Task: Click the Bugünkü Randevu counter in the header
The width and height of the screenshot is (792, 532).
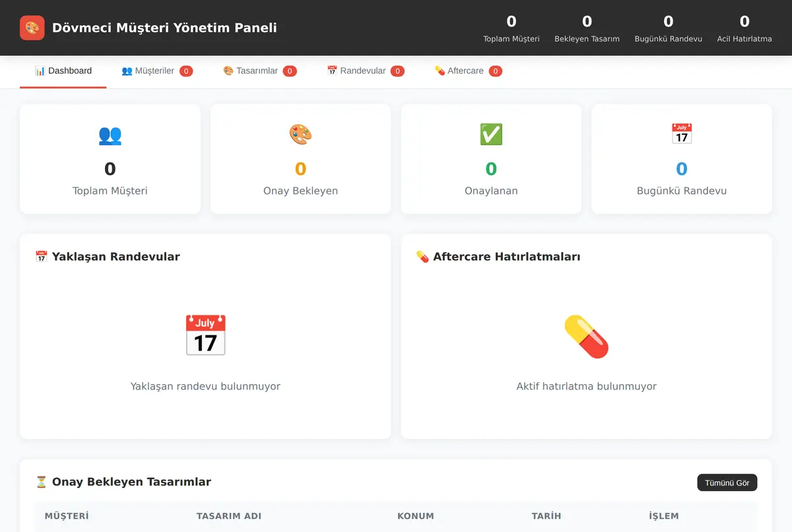Action: point(669,28)
